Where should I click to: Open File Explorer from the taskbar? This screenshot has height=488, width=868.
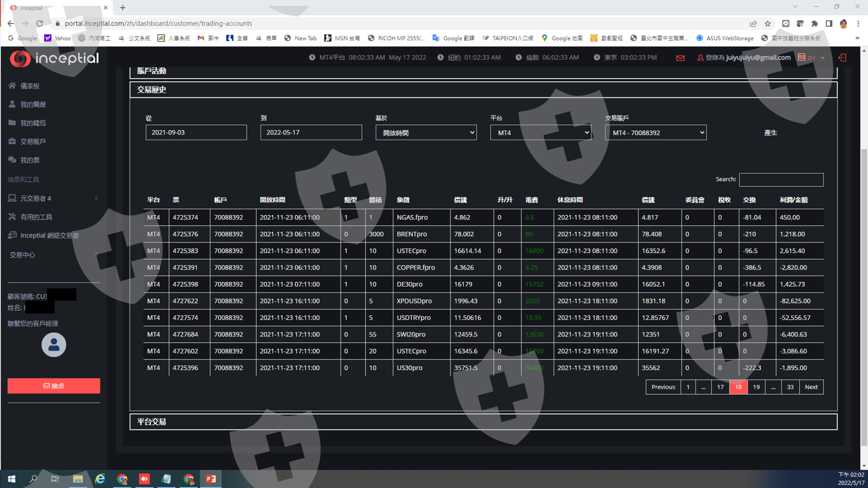[x=78, y=479]
